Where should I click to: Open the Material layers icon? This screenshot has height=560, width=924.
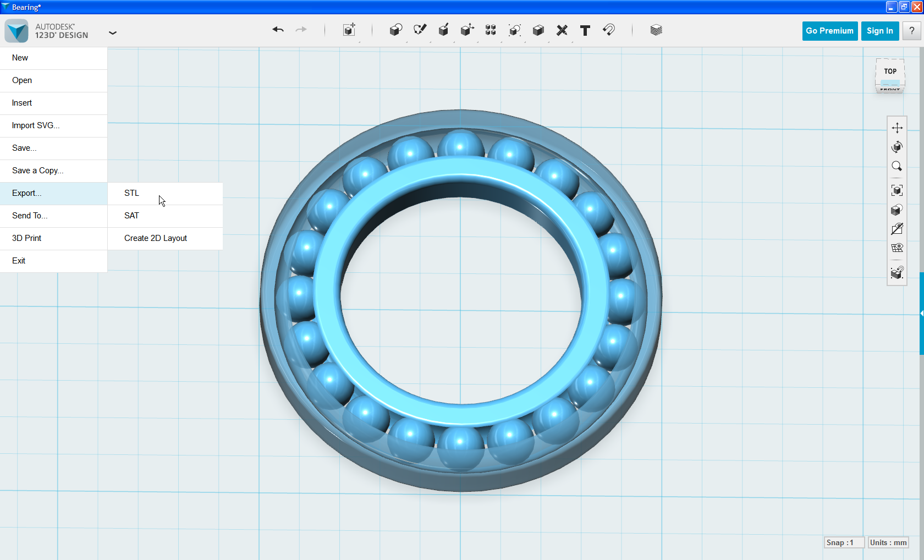point(656,30)
